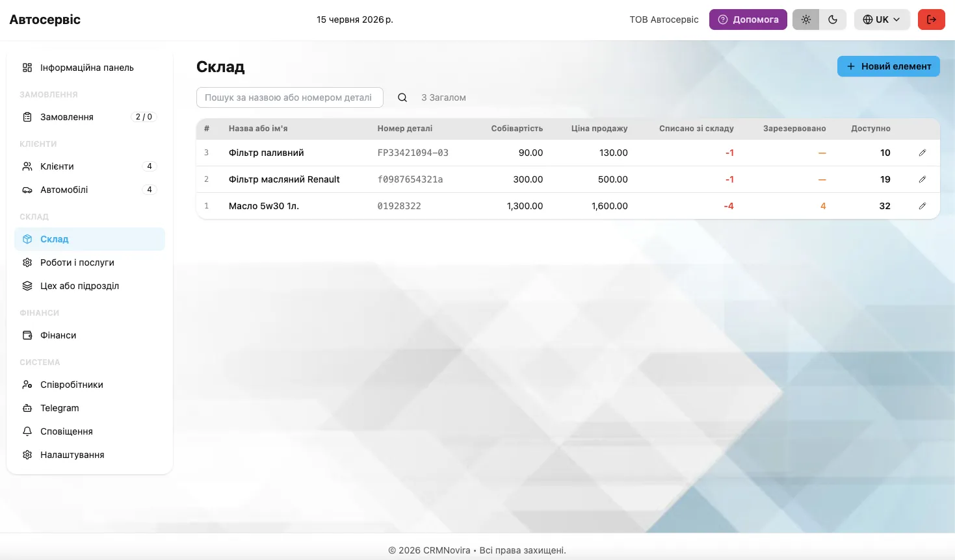The width and height of the screenshot is (955, 560).
Task: Edit the Фільтр паливний row with pencil icon
Action: pyautogui.click(x=922, y=153)
